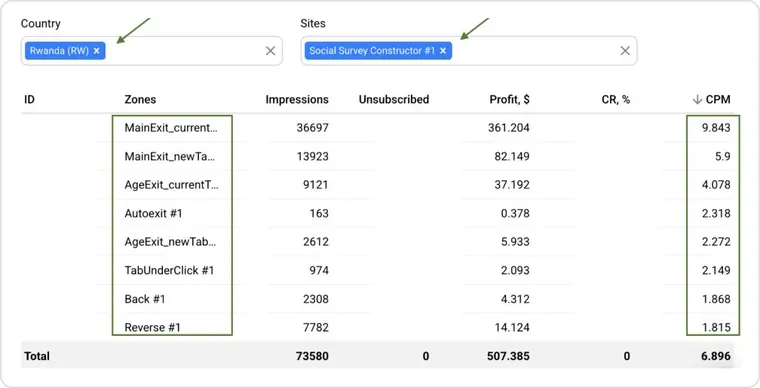The width and height of the screenshot is (760, 388).
Task: Click profit value 37.192
Action: coord(511,185)
